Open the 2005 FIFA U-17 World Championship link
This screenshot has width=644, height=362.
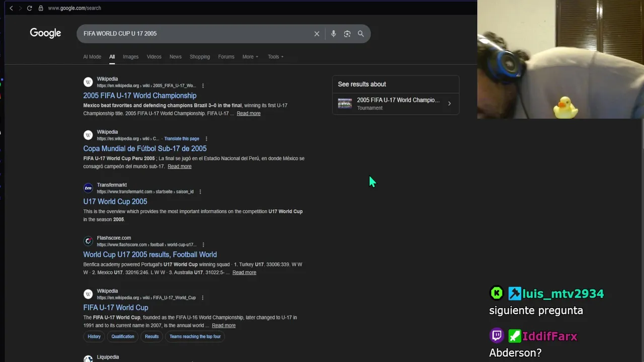pos(140,96)
